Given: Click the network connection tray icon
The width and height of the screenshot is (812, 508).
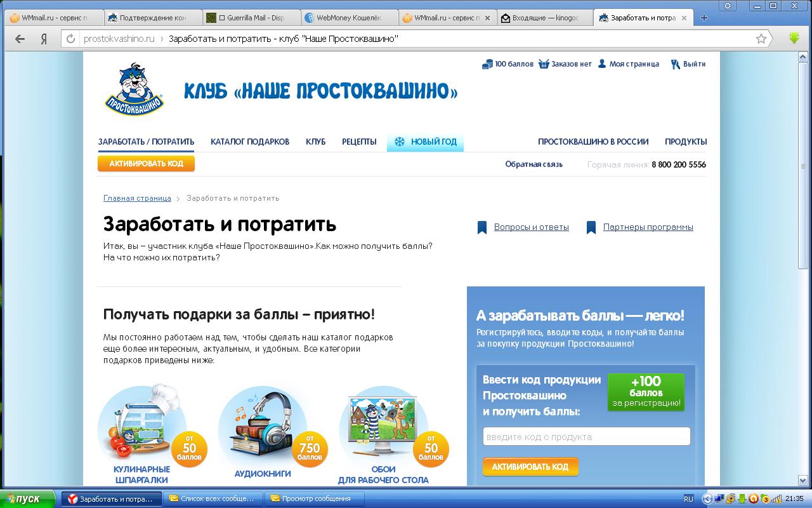Looking at the screenshot, I should [x=720, y=498].
